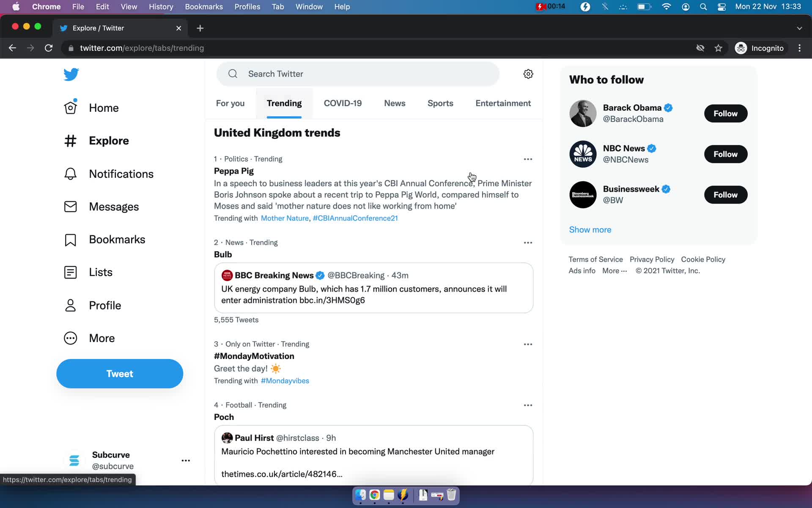Open the Lists section

[100, 272]
